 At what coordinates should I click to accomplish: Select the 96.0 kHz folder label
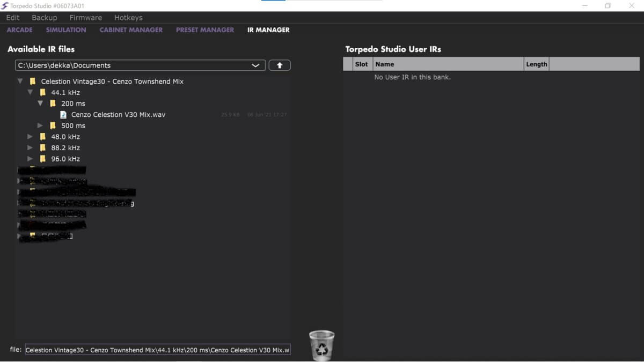pyautogui.click(x=65, y=159)
